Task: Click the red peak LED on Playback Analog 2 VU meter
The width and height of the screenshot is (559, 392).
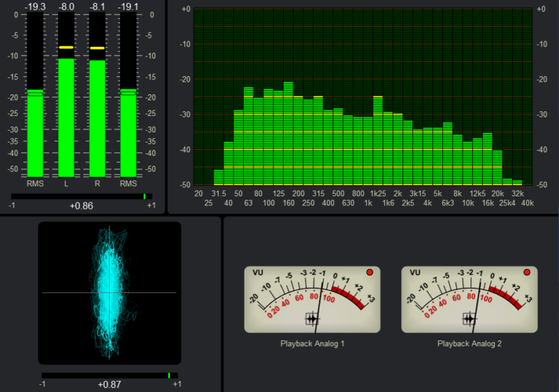Action: [x=527, y=272]
